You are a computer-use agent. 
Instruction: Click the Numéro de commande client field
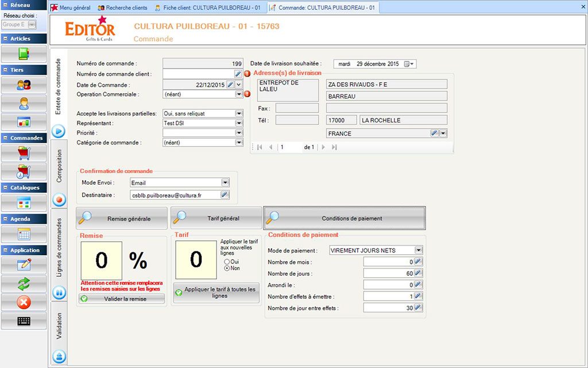click(x=198, y=74)
